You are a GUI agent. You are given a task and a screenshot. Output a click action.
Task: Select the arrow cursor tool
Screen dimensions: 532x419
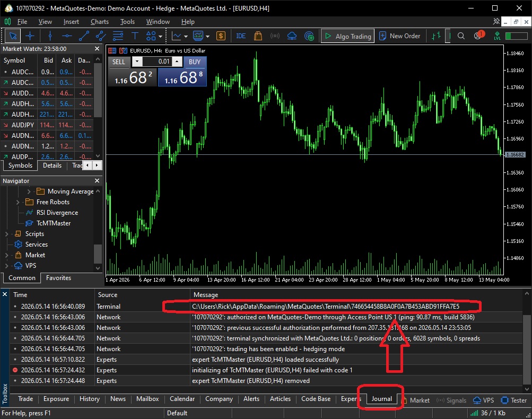pos(13,36)
